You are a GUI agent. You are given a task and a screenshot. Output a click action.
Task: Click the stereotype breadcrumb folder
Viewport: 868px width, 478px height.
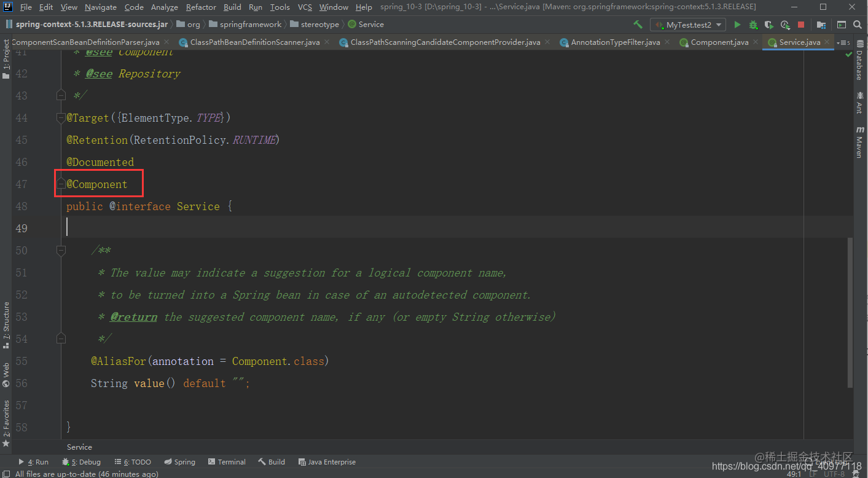[x=315, y=25]
